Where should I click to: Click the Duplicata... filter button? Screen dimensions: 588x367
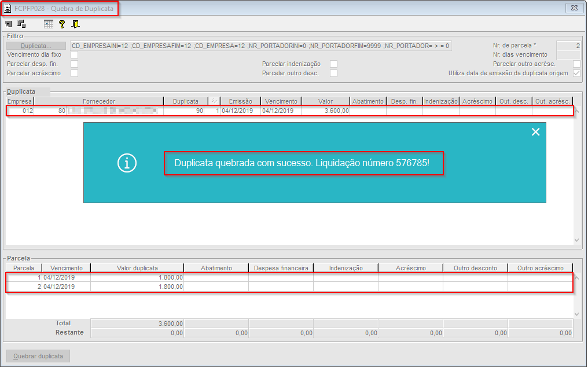tap(36, 46)
